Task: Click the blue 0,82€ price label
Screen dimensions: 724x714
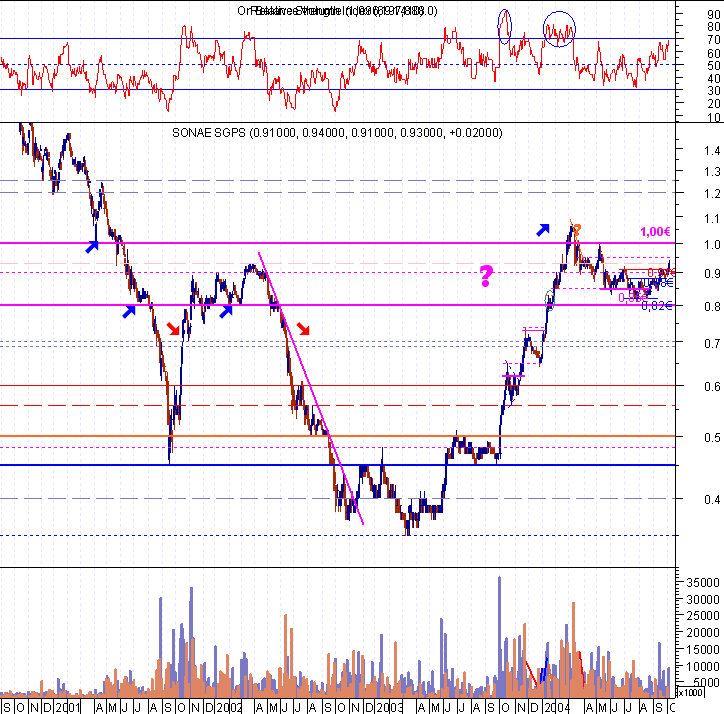Action: tap(655, 306)
